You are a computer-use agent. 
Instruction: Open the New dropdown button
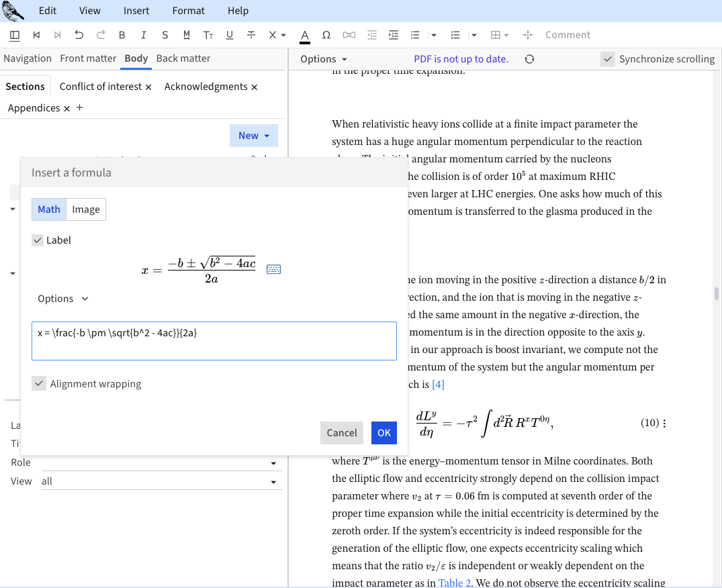pos(253,136)
